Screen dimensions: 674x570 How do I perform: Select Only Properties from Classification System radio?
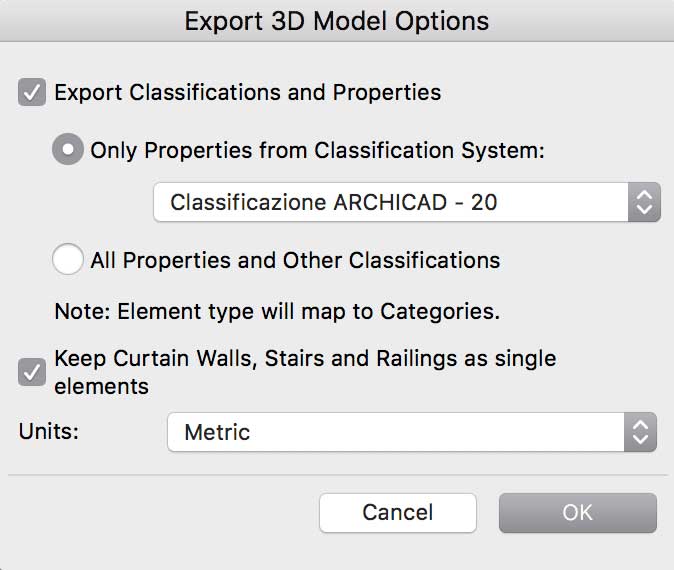[68, 151]
